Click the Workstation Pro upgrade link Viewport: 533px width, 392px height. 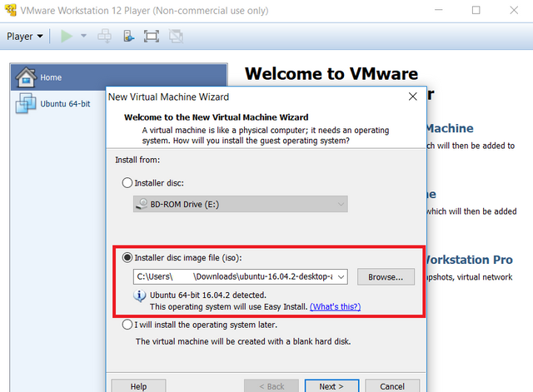(470, 260)
